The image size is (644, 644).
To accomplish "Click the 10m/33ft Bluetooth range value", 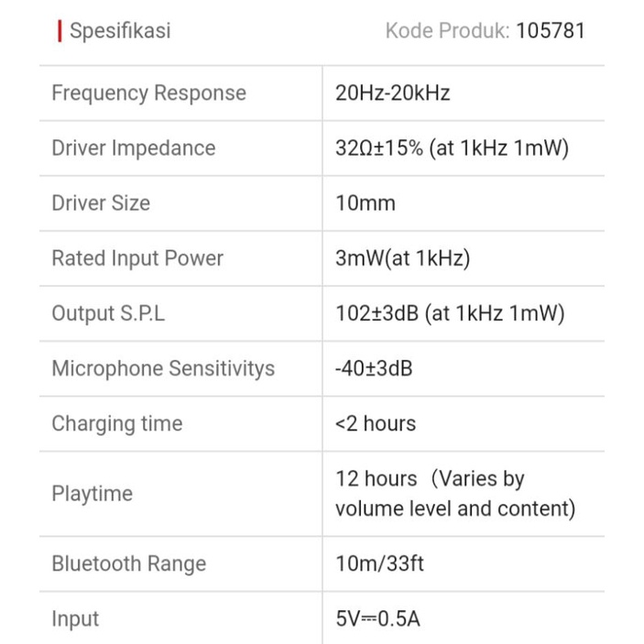I will (x=380, y=563).
